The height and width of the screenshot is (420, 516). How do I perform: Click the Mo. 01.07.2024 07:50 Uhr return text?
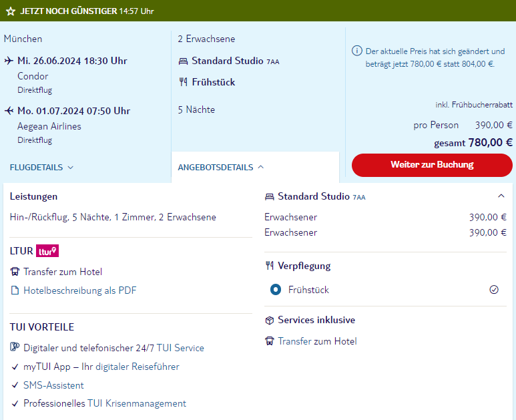point(73,111)
